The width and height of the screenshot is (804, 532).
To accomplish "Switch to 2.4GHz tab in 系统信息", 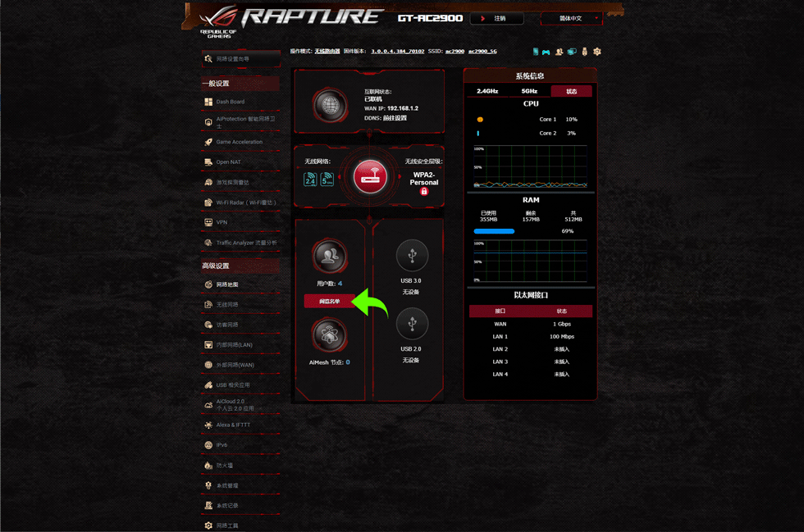I will pos(487,91).
